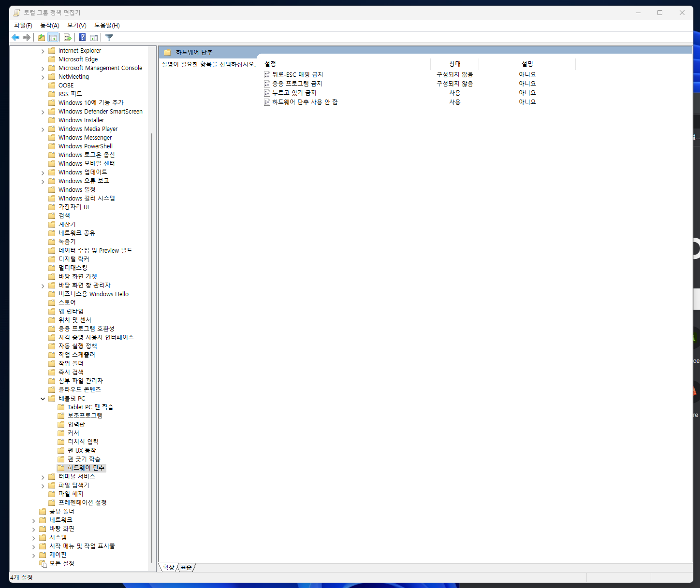Select 프레젠테이션 설정 in the tree

click(x=83, y=502)
